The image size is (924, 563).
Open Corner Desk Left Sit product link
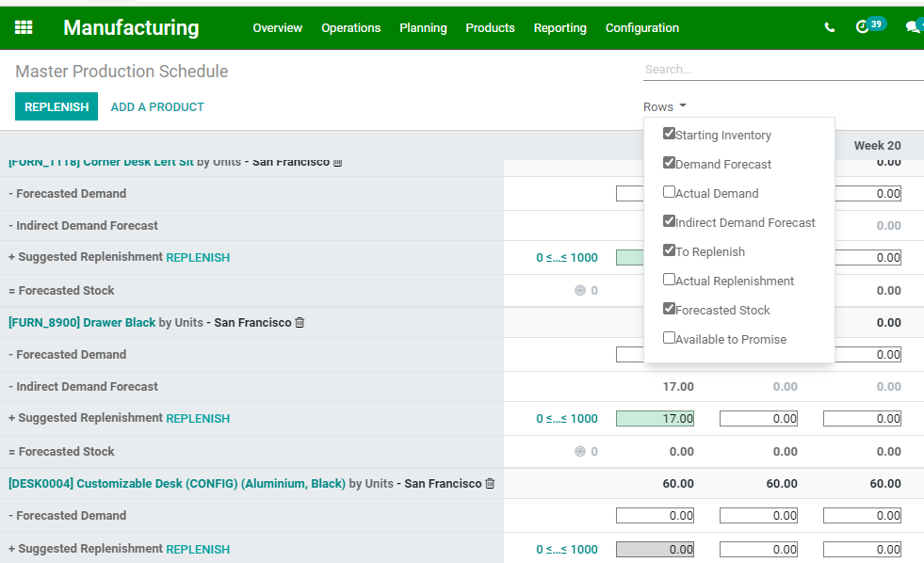click(x=101, y=162)
